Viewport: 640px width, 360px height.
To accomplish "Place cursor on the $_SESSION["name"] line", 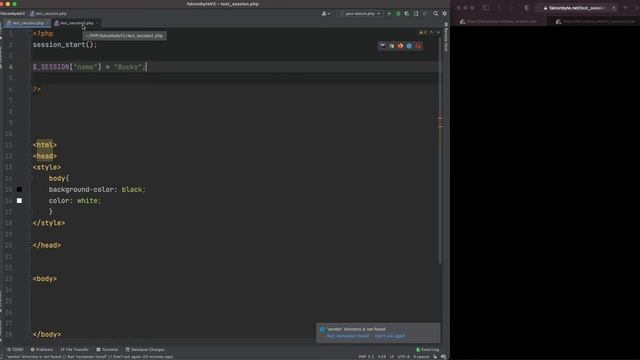I will tap(89, 67).
